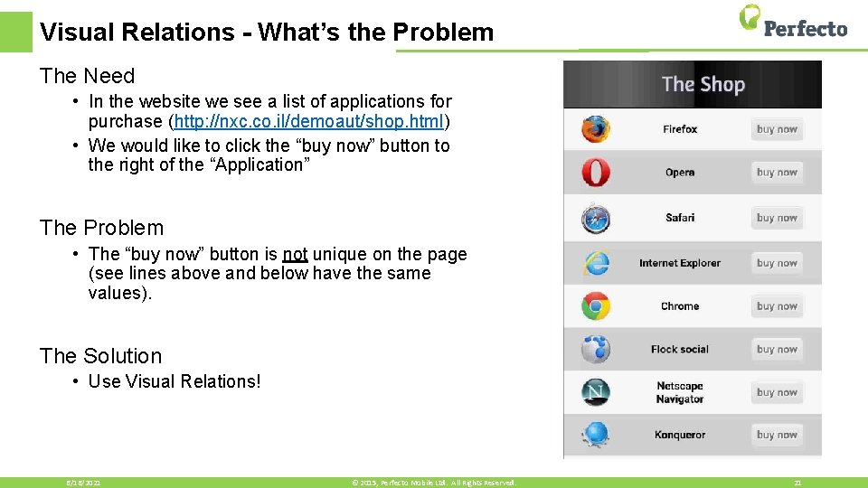868x488 pixels.
Task: Select the Opera application name
Action: 680,172
